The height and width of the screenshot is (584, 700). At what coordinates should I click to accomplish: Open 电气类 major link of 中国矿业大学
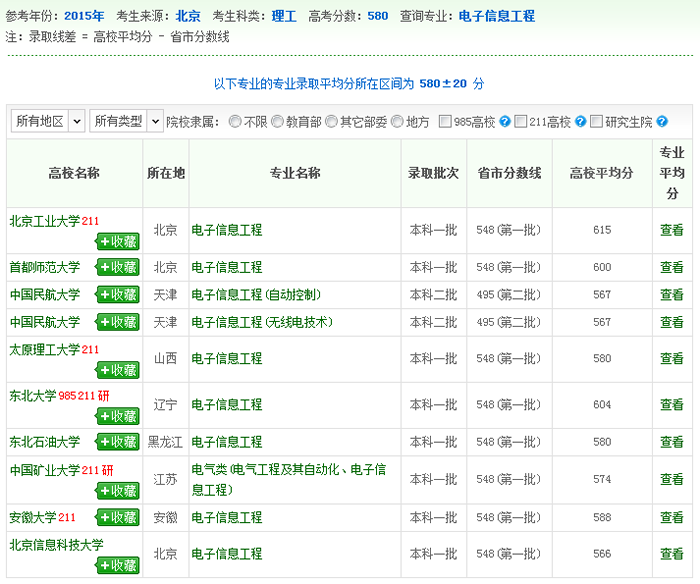289,480
